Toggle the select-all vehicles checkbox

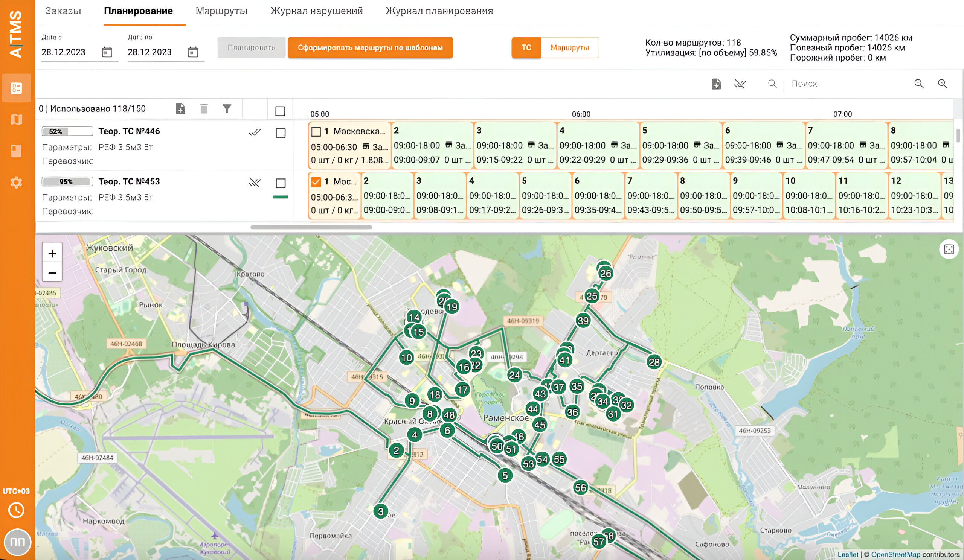coord(280,111)
